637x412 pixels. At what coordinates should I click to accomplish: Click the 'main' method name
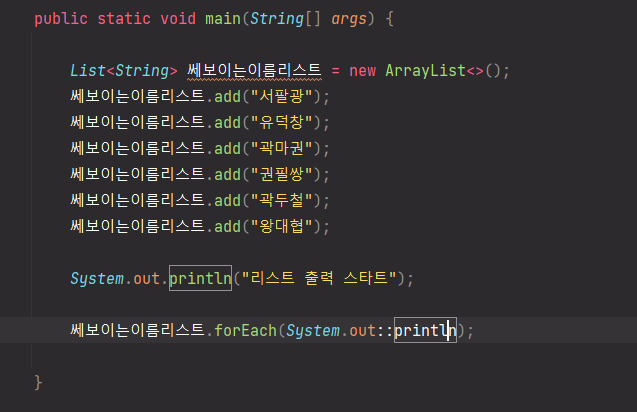(x=223, y=19)
